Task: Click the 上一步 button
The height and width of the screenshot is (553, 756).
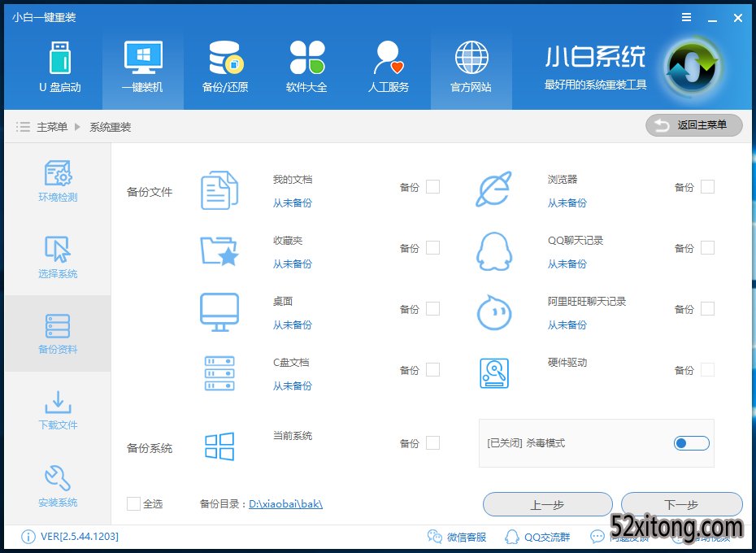Action: [547, 505]
